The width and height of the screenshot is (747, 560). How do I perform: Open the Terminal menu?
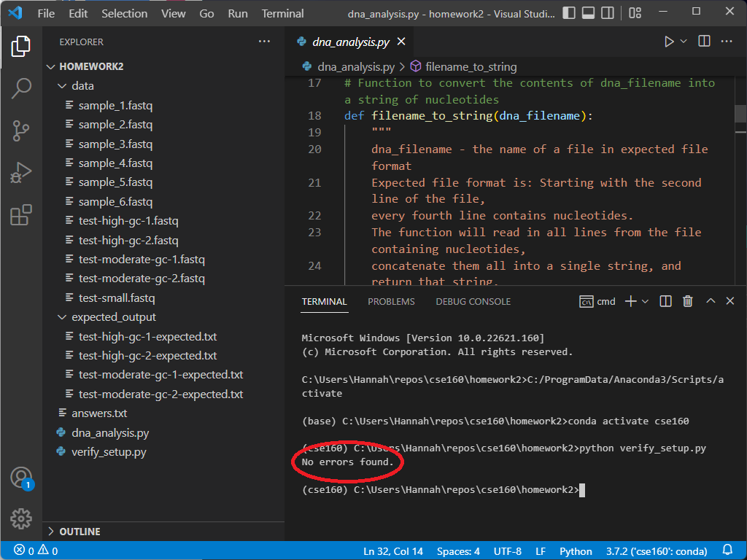point(282,13)
